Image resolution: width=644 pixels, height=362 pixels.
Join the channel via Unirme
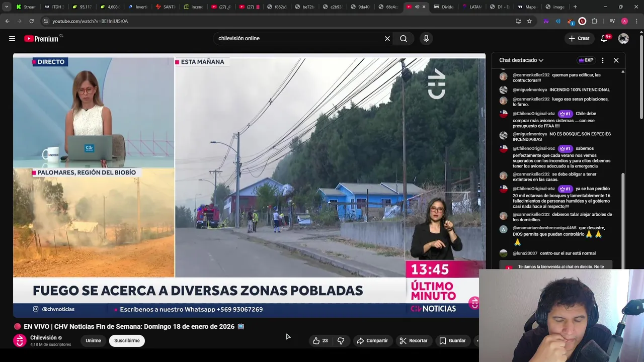click(93, 341)
